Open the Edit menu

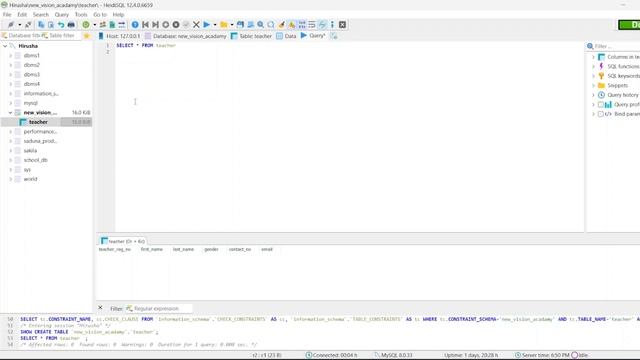(22, 15)
